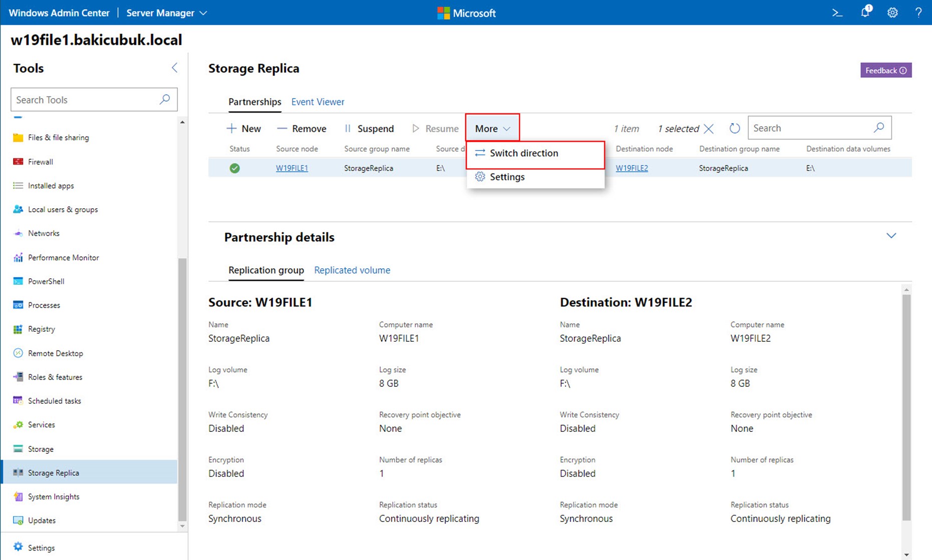Click the Tools list scrollbar thumb
Image resolution: width=932 pixels, height=560 pixels.
[182, 389]
